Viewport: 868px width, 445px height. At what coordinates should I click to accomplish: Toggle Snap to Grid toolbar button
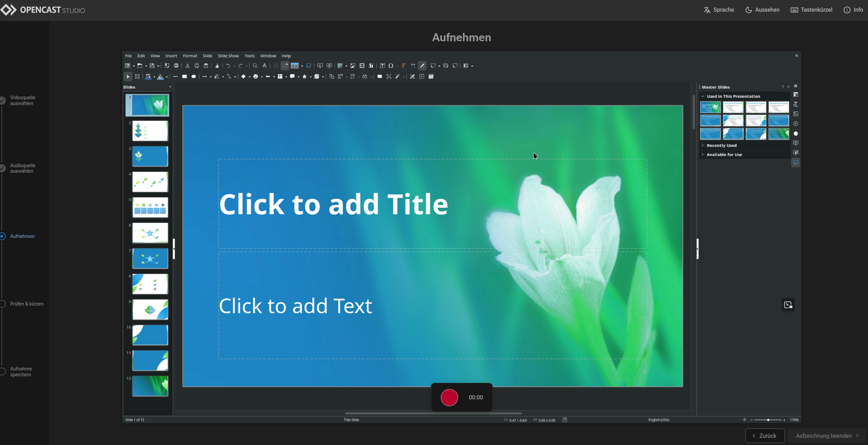[x=285, y=66]
